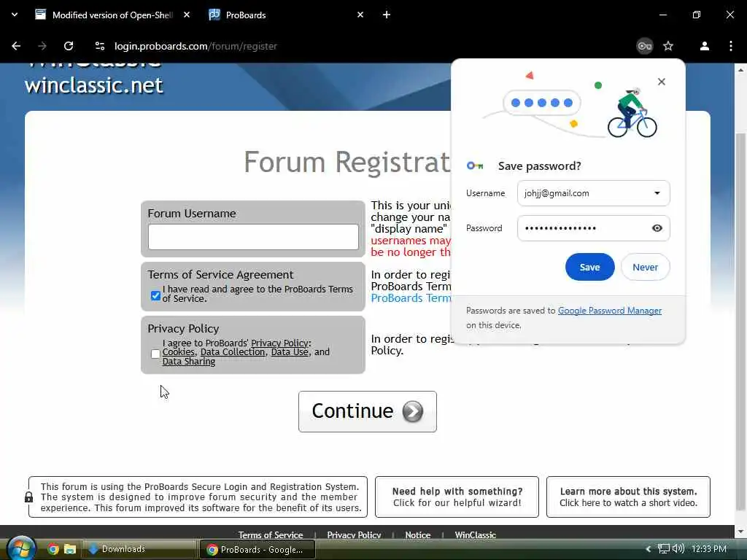Click the volume speaker tray icon
Viewport: 747px width, 560px height.
coord(678,548)
